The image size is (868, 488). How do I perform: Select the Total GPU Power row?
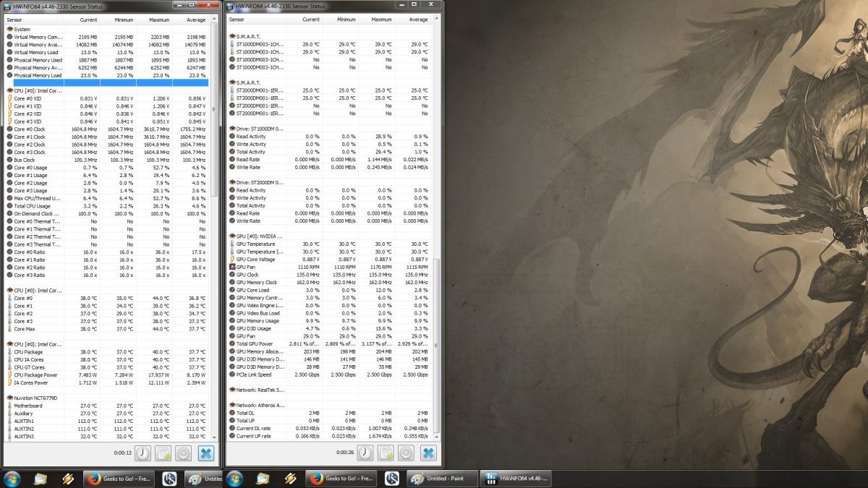(330, 343)
